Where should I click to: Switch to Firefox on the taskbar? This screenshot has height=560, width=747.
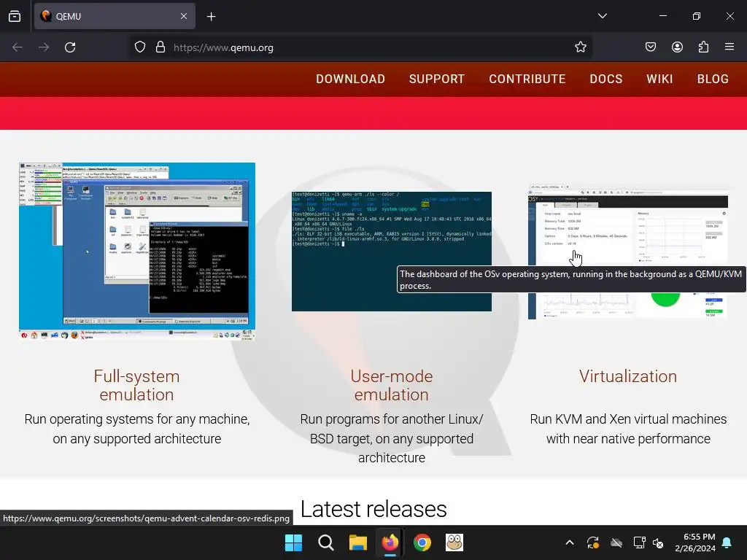390,542
